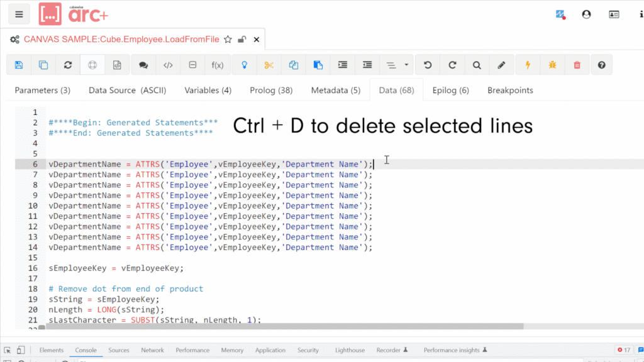Toggle the star favorite on the process tab
This screenshot has height=362, width=644.
[228, 40]
